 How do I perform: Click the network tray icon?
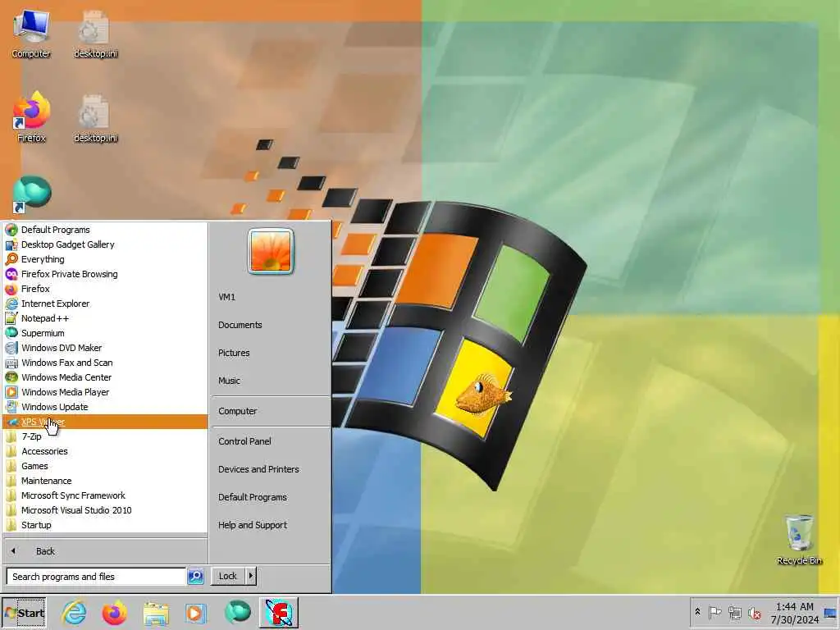735,613
